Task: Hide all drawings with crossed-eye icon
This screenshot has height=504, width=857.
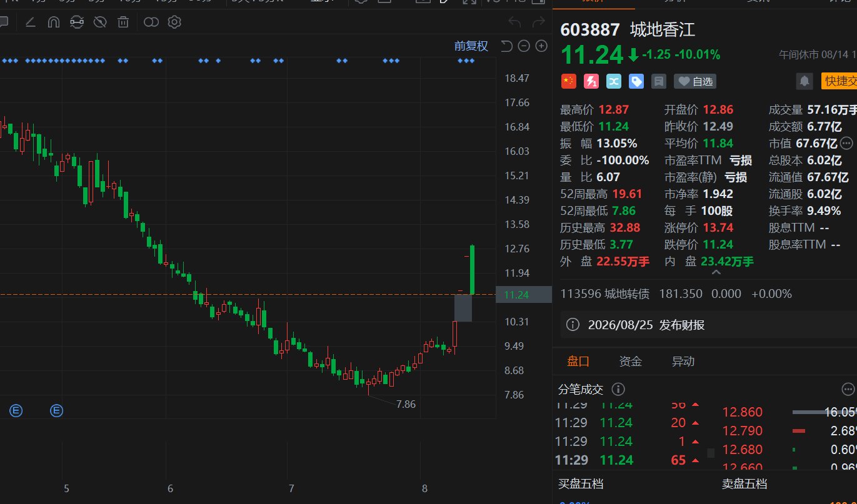Action: click(100, 22)
